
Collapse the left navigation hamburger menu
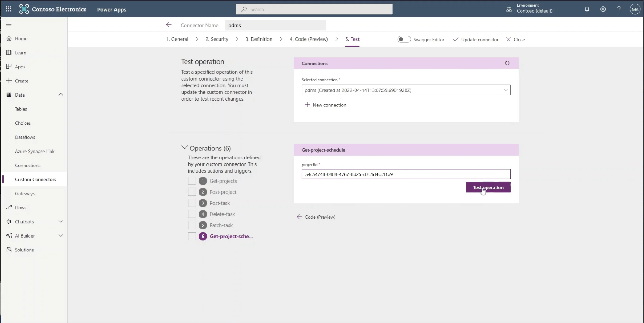[x=9, y=24]
